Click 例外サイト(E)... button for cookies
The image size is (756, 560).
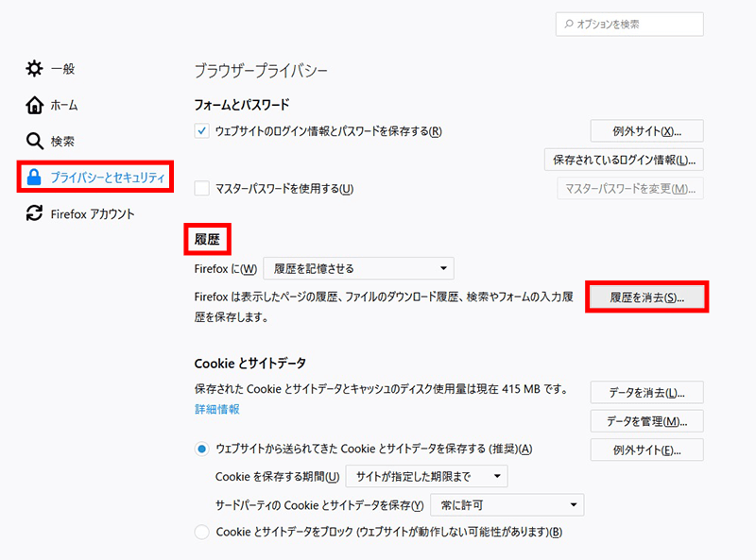(x=646, y=450)
